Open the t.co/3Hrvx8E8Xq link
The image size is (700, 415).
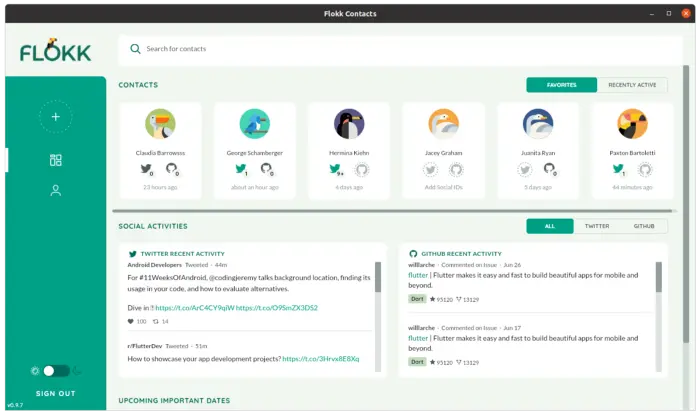point(321,359)
